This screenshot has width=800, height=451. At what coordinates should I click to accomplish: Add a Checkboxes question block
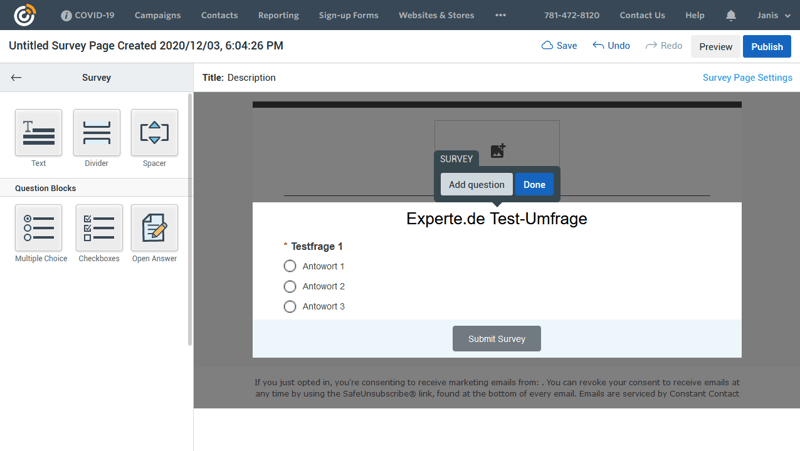tap(98, 228)
